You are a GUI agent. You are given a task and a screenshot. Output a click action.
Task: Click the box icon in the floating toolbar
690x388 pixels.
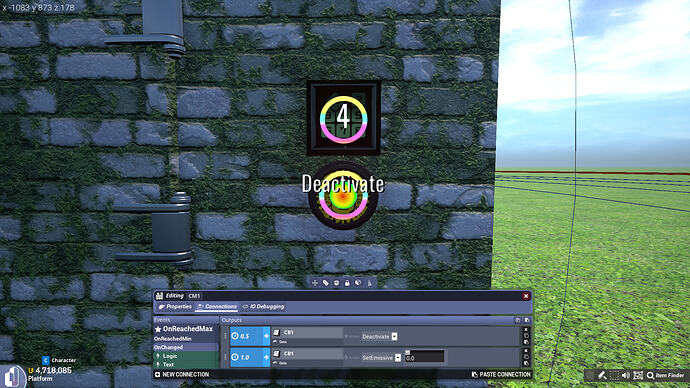tap(336, 283)
